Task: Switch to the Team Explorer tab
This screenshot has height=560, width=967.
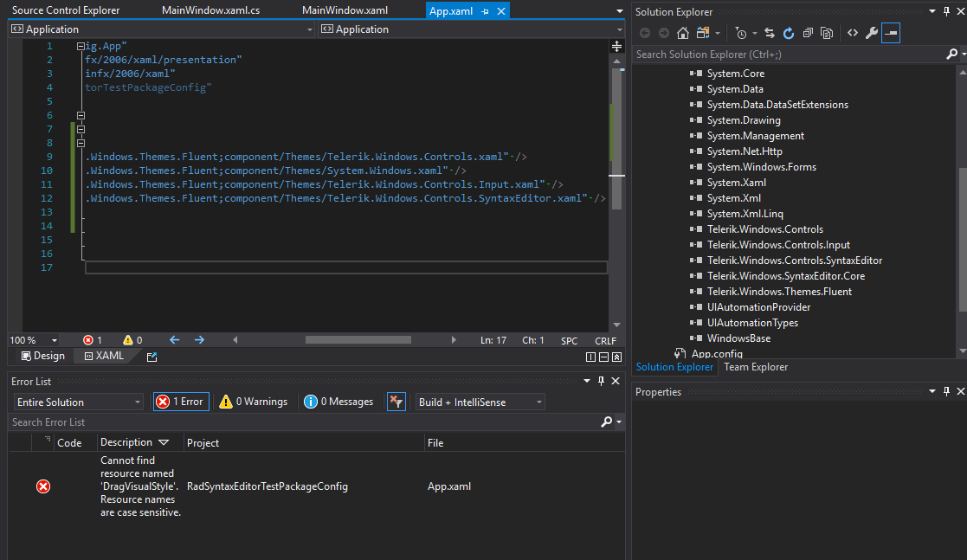Action: pos(756,367)
